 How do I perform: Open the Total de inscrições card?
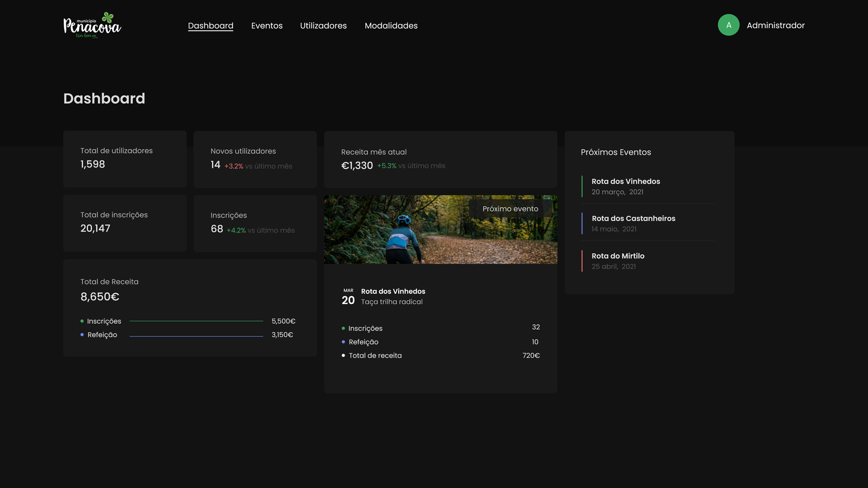125,223
